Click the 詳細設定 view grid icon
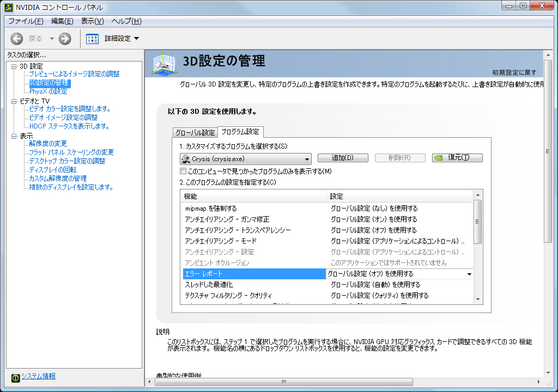 [x=92, y=39]
